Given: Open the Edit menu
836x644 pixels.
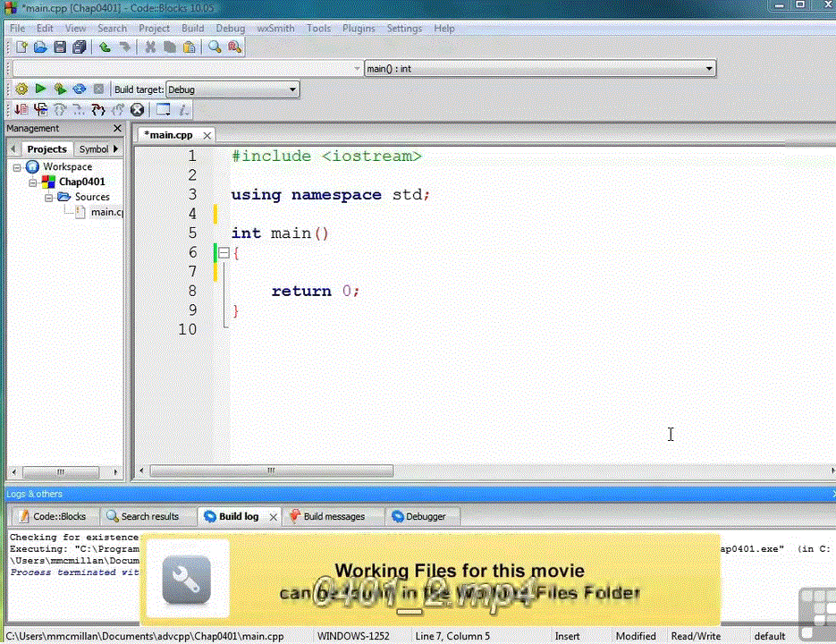Looking at the screenshot, I should pos(45,29).
